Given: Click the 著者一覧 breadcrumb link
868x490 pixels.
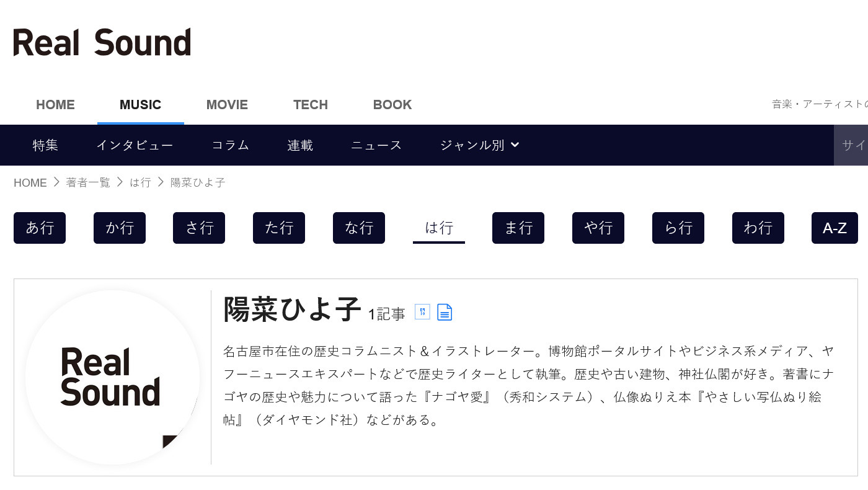Looking at the screenshot, I should click(x=88, y=182).
